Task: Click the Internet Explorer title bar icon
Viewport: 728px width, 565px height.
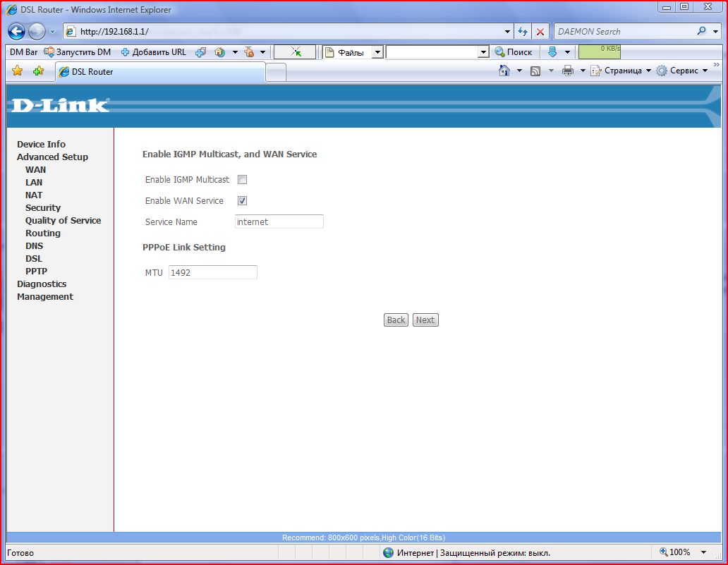Action: coord(13,9)
